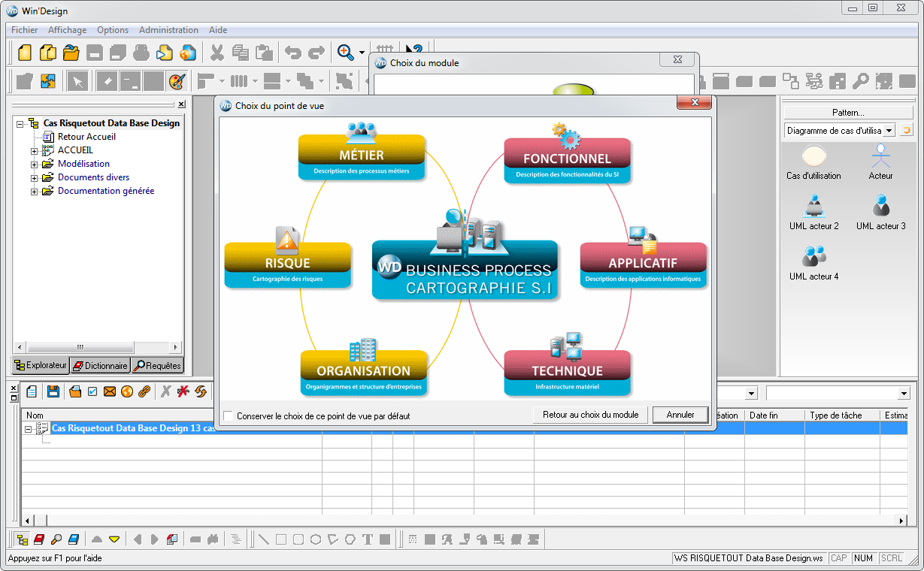This screenshot has width=924, height=571.
Task: Select the line drawing tool
Action: pyautogui.click(x=263, y=539)
